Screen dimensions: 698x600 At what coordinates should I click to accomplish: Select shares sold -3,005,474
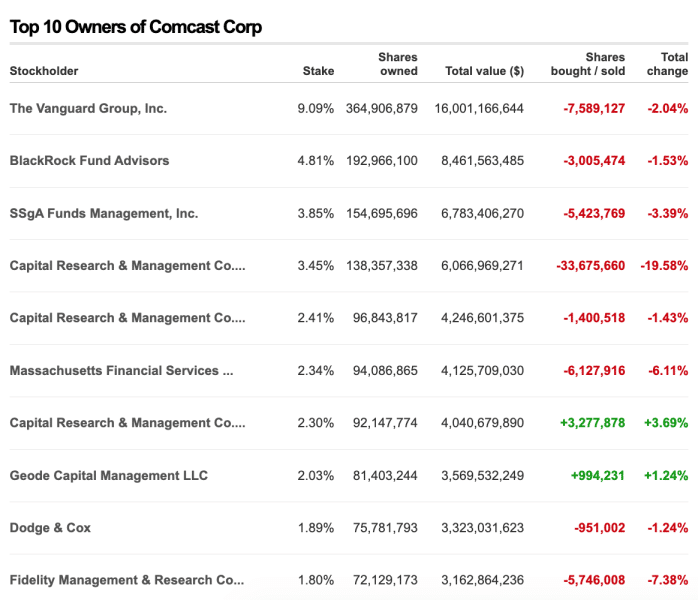tap(594, 161)
